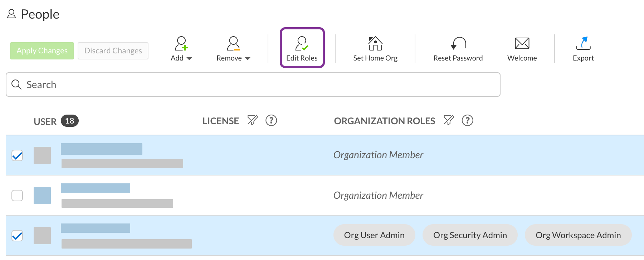The width and height of the screenshot is (644, 260).
Task: Click the Welcome envelope icon
Action: pos(522,43)
